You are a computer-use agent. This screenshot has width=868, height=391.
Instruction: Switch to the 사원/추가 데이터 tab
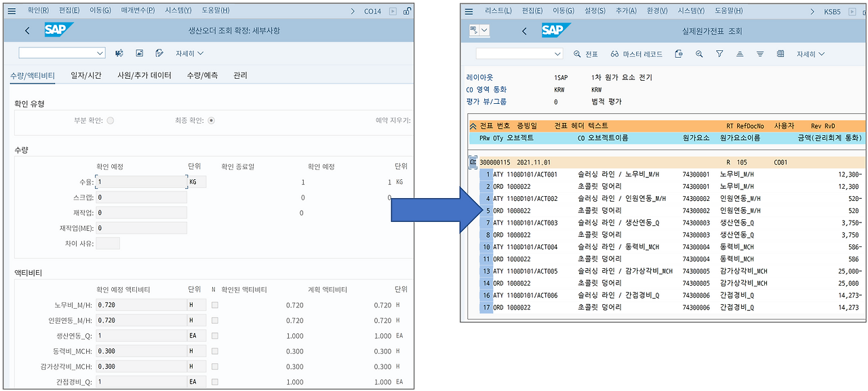tap(144, 75)
